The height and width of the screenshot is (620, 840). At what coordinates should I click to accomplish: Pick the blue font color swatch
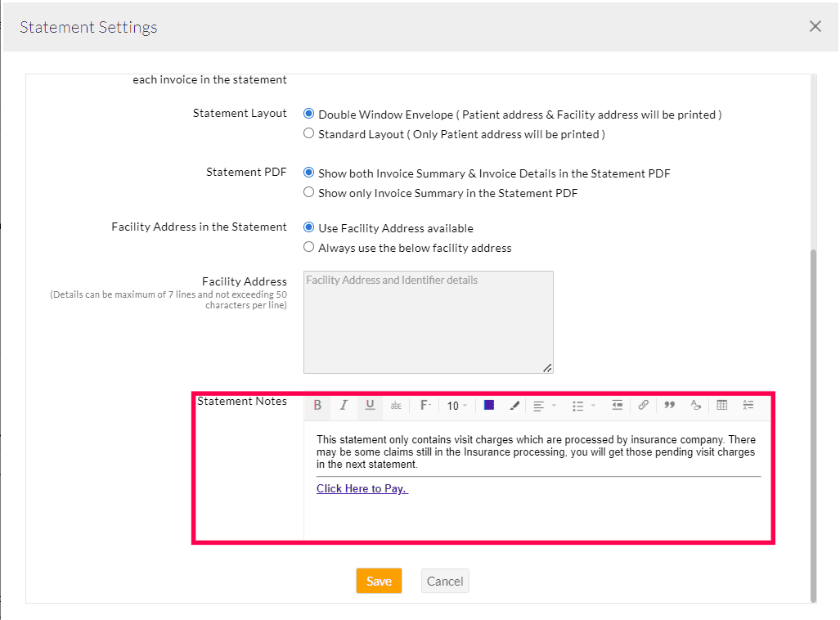coord(489,406)
